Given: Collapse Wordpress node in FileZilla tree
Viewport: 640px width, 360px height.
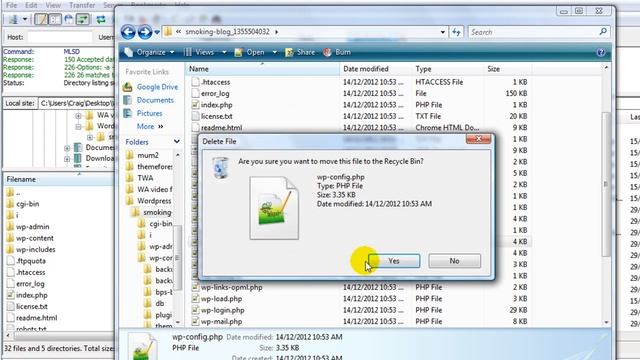Looking at the screenshot, I should pos(78,126).
